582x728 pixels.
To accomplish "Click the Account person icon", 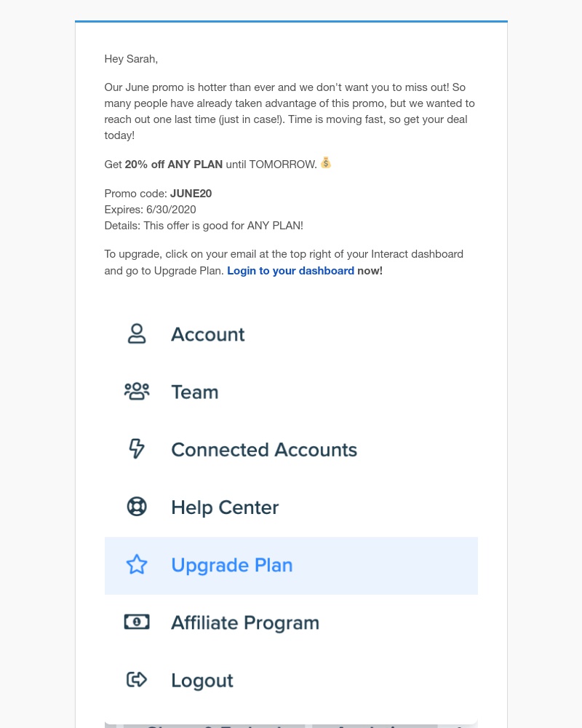I will (137, 334).
